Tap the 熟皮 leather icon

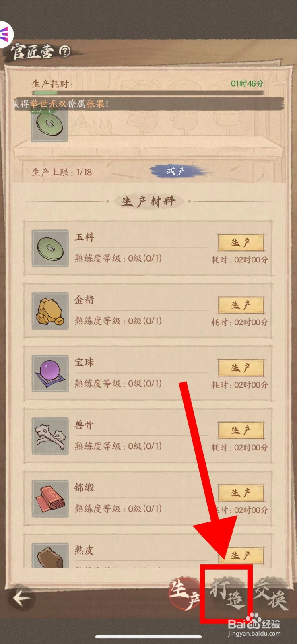(x=50, y=555)
